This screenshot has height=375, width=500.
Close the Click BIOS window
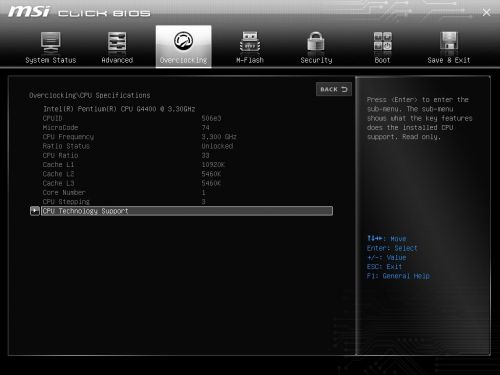click(x=486, y=13)
